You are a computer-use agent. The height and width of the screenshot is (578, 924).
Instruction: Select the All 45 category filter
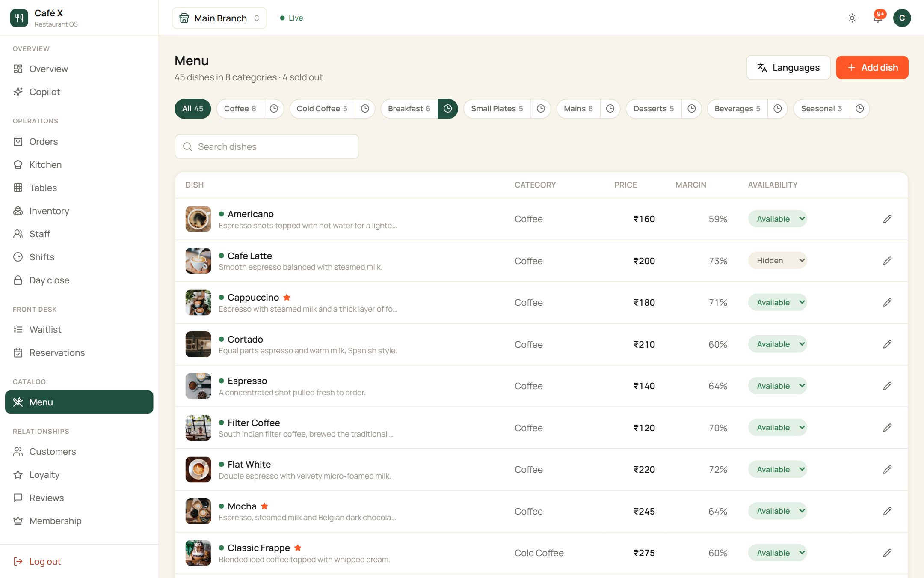[192, 109]
